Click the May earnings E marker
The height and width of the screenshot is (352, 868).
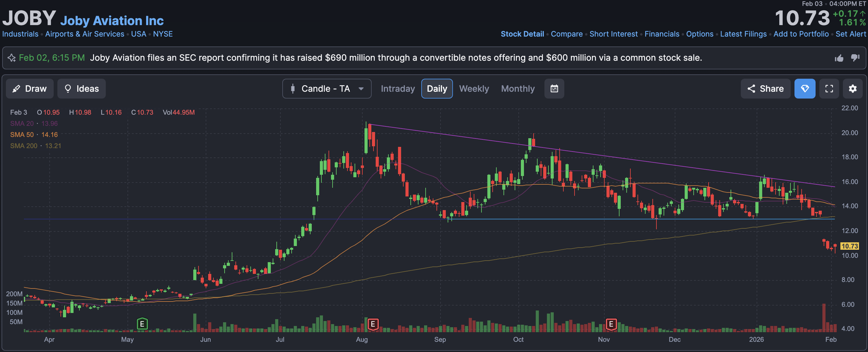point(142,324)
